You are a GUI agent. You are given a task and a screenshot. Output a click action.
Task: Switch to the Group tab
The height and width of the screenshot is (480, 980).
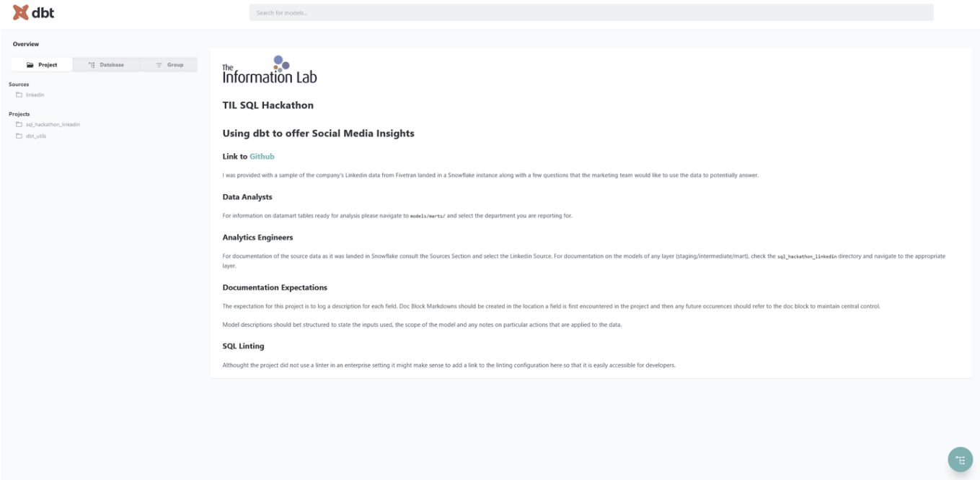pyautogui.click(x=169, y=65)
